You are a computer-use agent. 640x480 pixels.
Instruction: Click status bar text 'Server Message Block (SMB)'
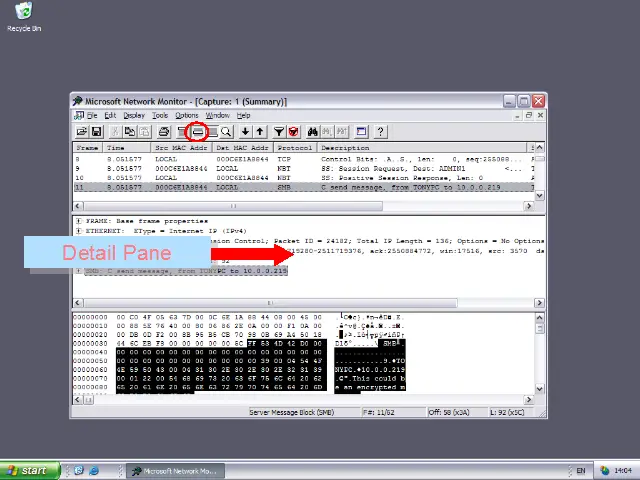(x=291, y=412)
